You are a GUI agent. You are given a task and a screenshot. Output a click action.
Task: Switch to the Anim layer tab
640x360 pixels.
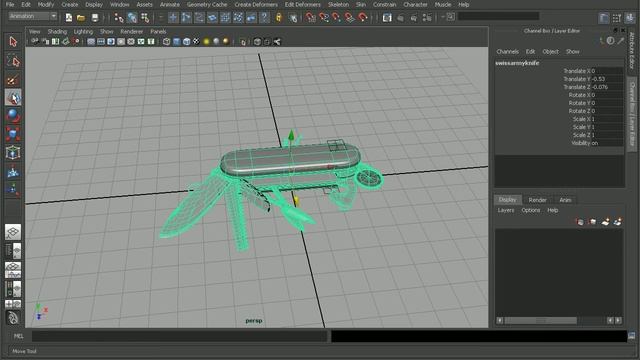[x=565, y=200]
